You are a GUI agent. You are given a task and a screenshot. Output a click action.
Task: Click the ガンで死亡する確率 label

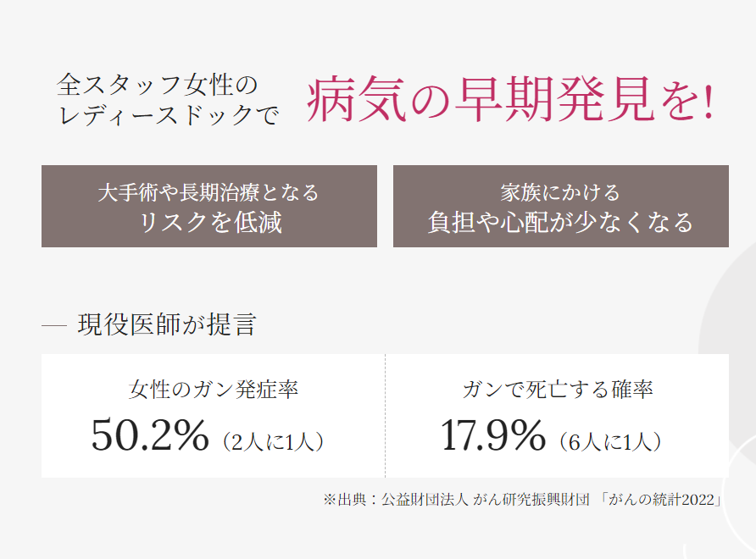click(x=558, y=390)
